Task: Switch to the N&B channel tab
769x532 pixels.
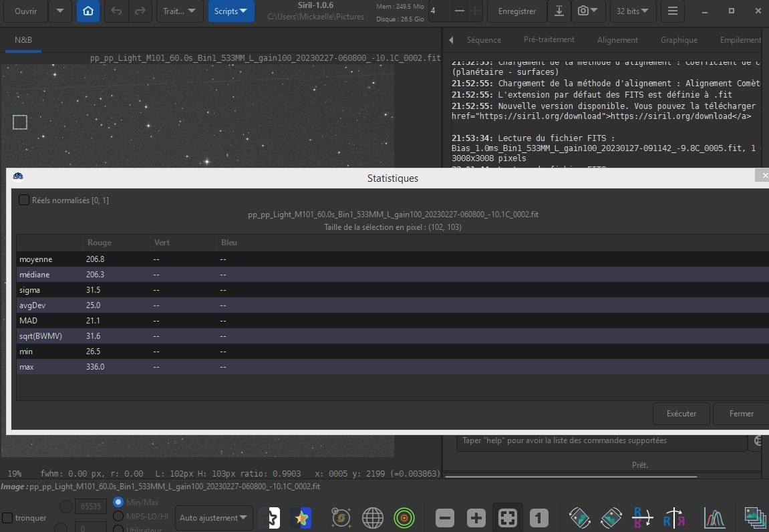Action: (x=23, y=39)
